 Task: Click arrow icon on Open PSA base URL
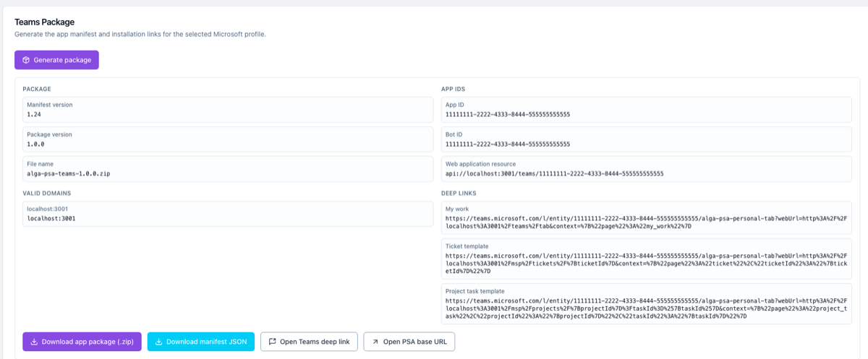pos(375,342)
